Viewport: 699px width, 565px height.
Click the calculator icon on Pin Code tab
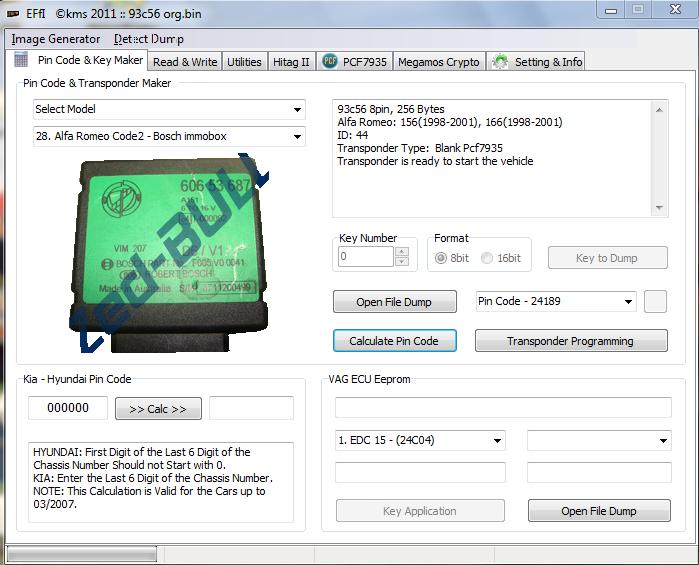tap(21, 59)
